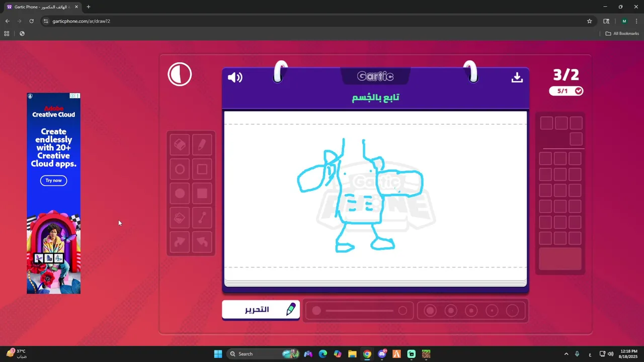The width and height of the screenshot is (644, 362).
Task: Click the drawing canvas figure
Action: tap(360, 195)
